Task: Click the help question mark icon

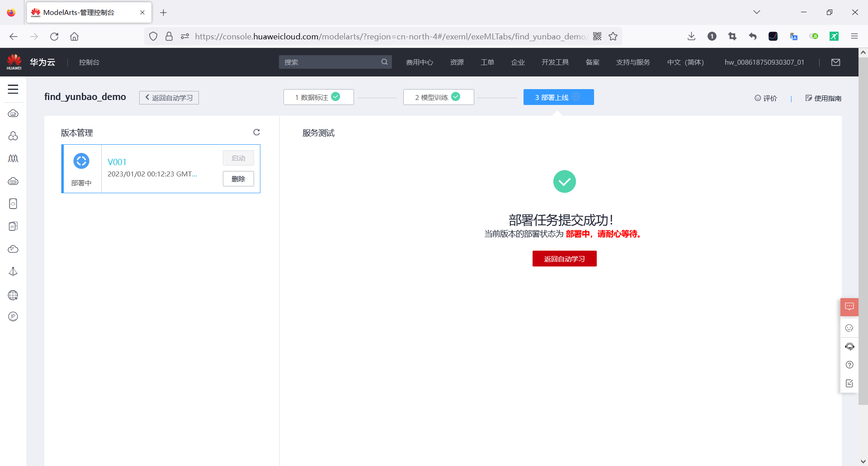Action: 849,365
